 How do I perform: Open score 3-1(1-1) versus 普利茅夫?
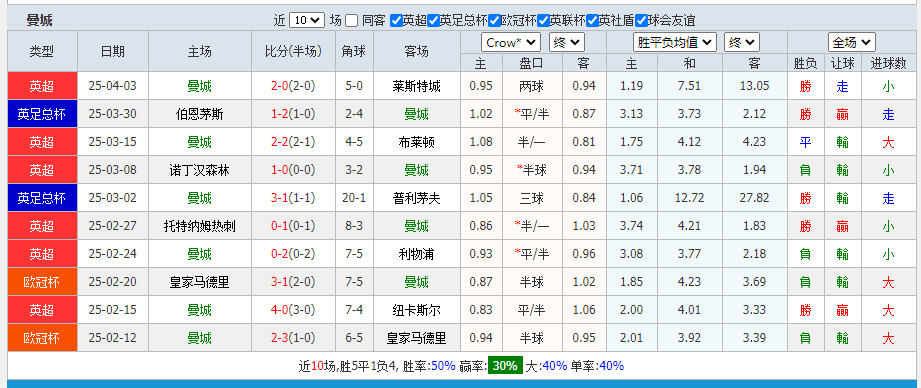tap(293, 198)
